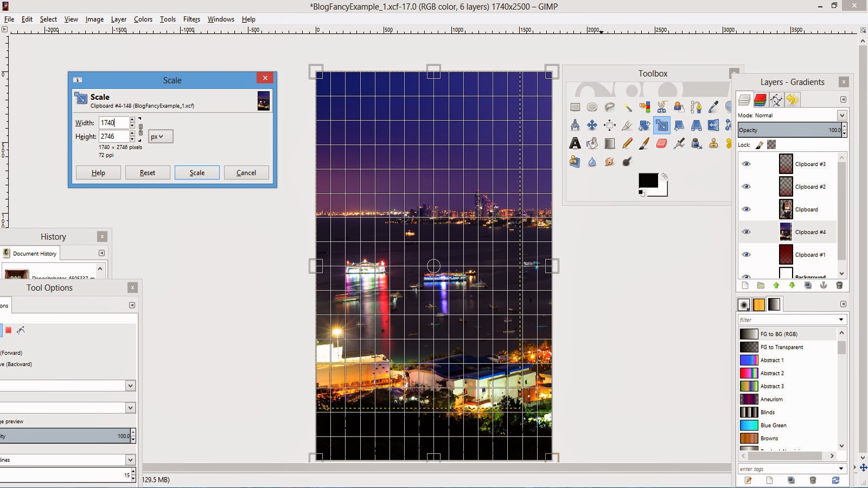
Task: Switch to the Paths tab
Action: click(x=776, y=100)
